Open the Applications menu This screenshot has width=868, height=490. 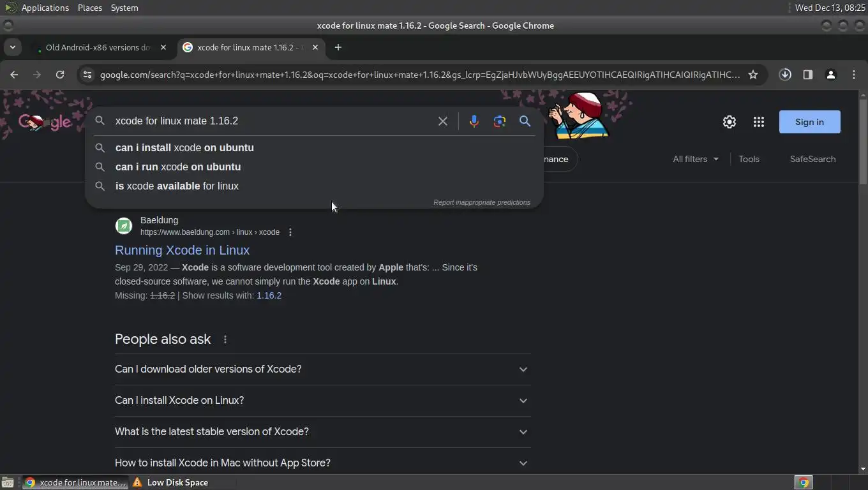[x=45, y=8]
